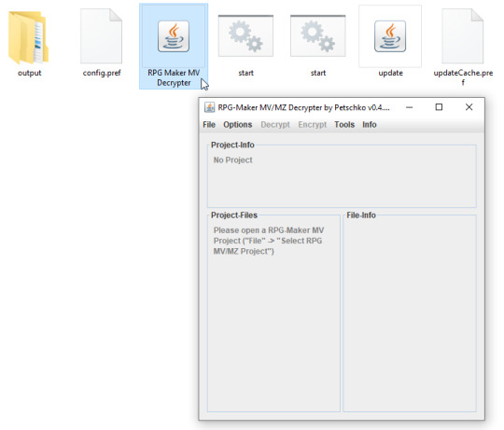Select the update Java file icon

pyautogui.click(x=390, y=36)
